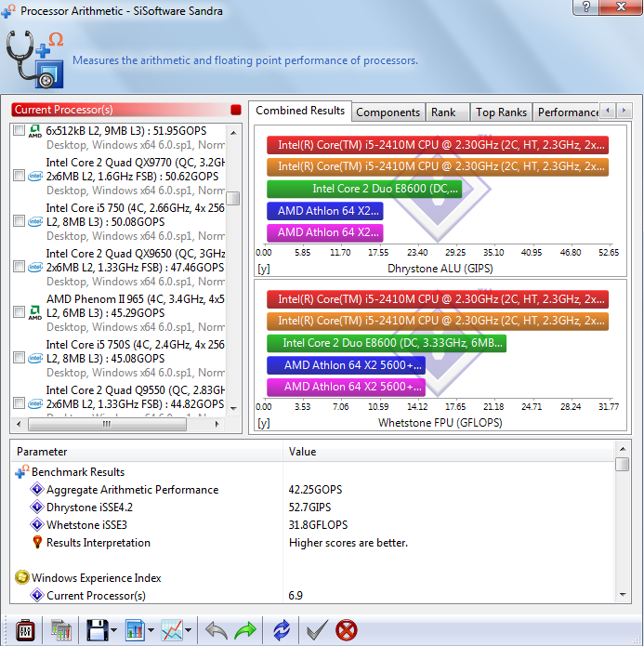Click the results table scroll-up arrow
644x646 pixels.
623,449
